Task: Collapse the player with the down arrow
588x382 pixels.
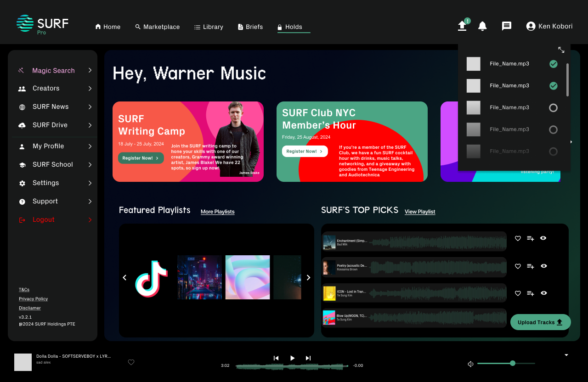Action: (x=566, y=355)
